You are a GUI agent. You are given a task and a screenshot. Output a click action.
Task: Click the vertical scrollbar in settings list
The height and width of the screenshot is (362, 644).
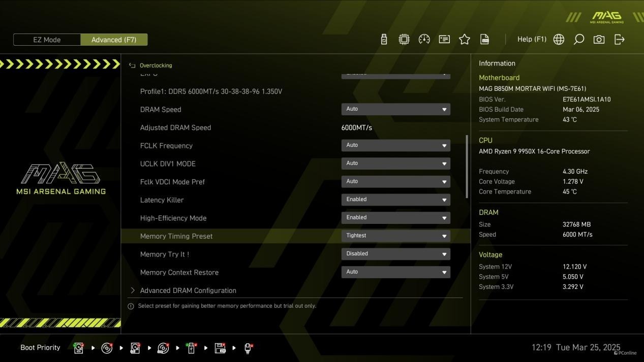pos(467,167)
